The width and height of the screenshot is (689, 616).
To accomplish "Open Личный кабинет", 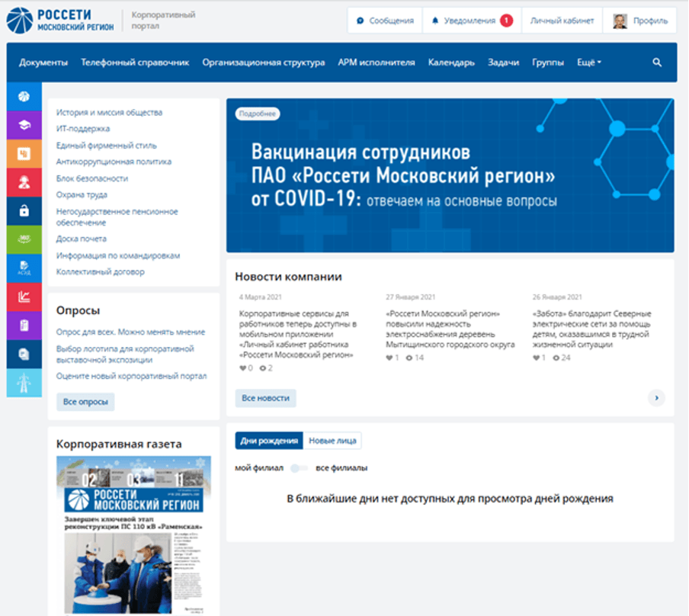I will pos(562,21).
